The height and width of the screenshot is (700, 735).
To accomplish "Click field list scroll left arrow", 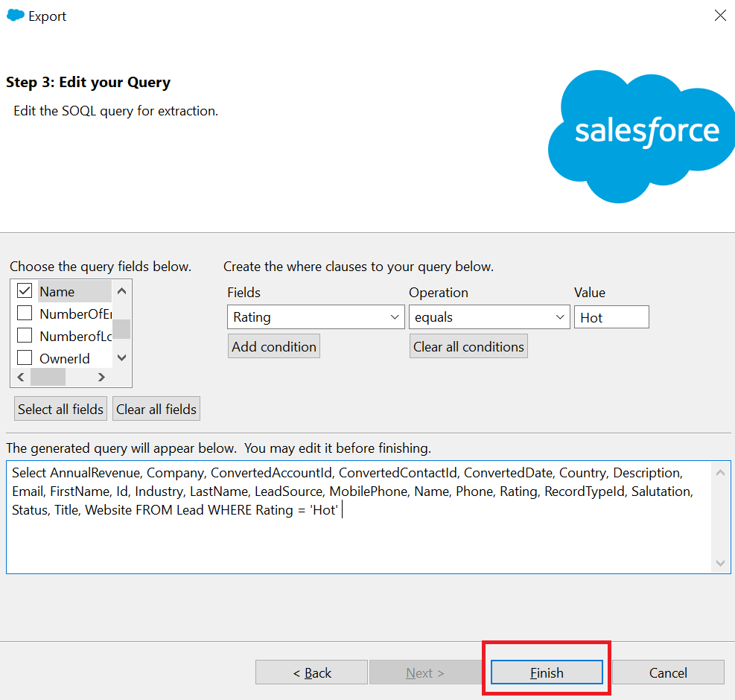I will point(21,377).
